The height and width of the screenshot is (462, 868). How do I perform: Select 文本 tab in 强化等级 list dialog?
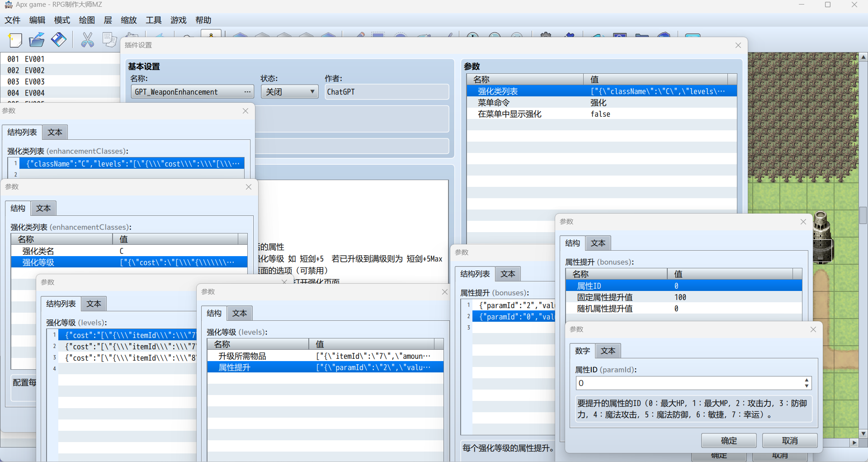pos(94,304)
